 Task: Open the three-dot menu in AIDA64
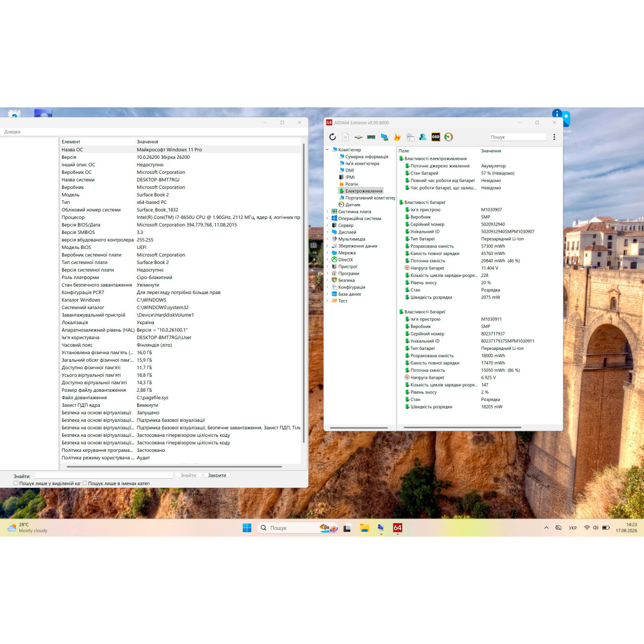tap(554, 137)
